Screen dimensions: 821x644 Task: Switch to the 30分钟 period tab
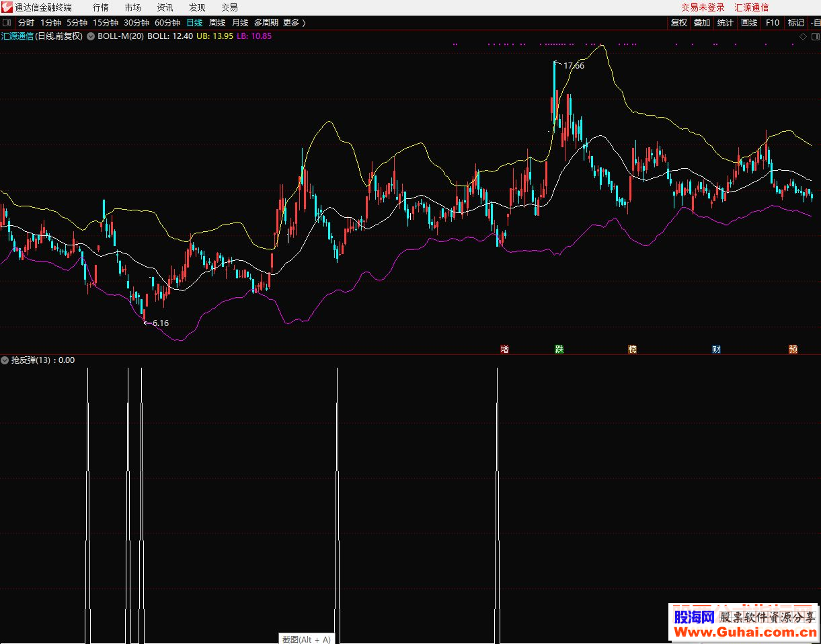coord(136,23)
